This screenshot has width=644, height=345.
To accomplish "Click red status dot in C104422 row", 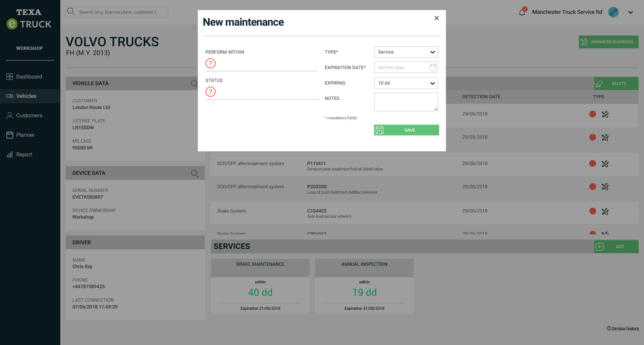I will pos(593,211).
